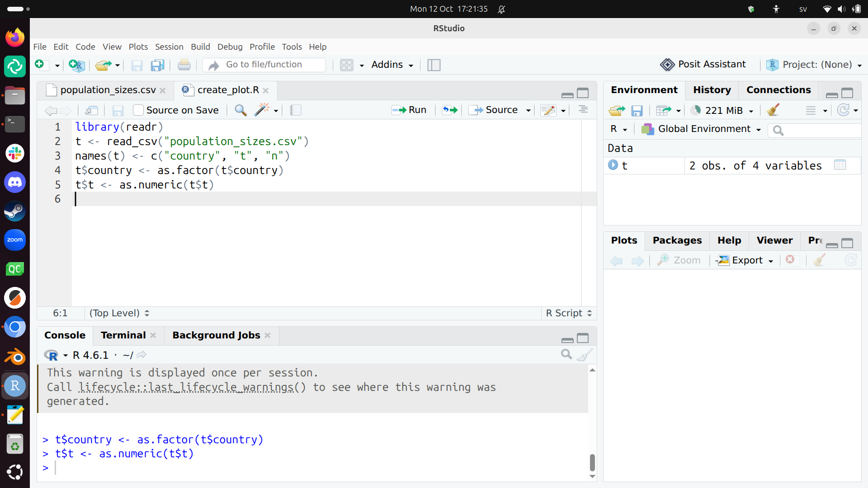Open the Global Environment dropdown
This screenshot has width=868, height=488.
[x=701, y=129]
